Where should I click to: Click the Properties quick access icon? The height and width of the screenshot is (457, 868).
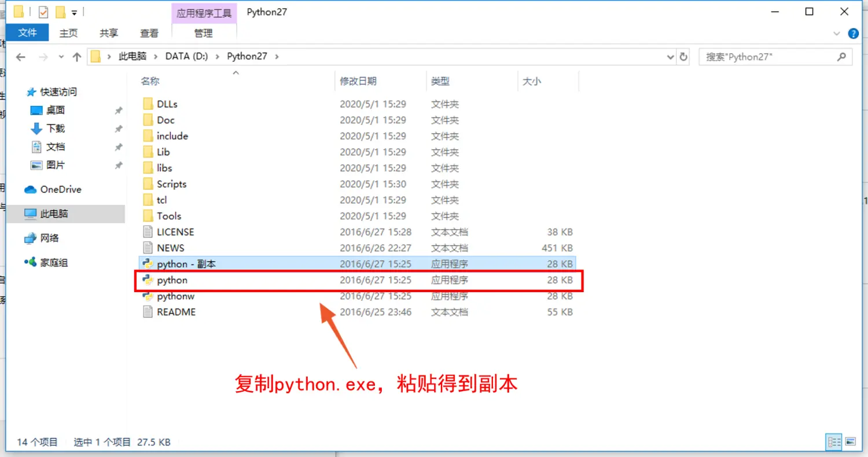coord(44,12)
